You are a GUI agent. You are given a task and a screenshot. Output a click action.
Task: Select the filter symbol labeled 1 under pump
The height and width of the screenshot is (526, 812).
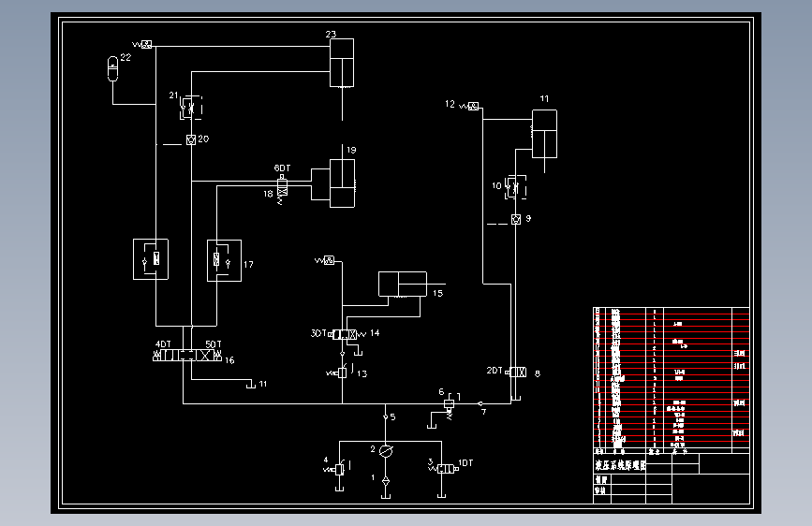click(385, 481)
